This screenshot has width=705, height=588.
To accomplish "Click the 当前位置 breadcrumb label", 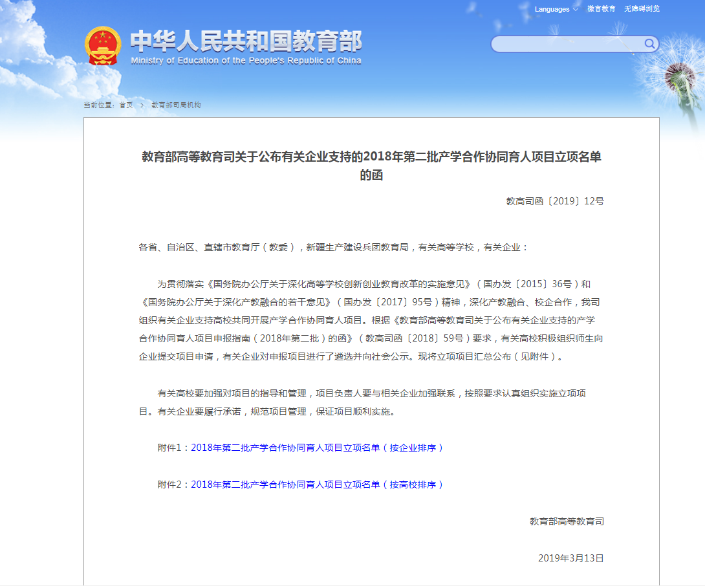I will (x=99, y=105).
